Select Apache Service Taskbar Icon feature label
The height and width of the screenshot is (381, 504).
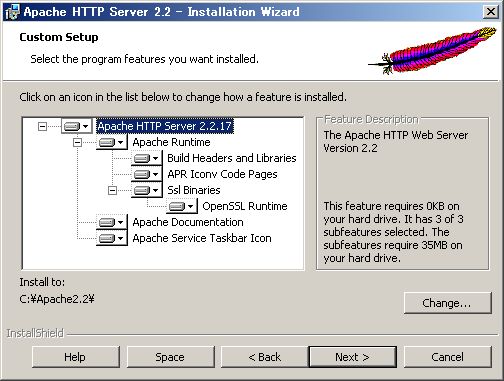[x=202, y=238]
